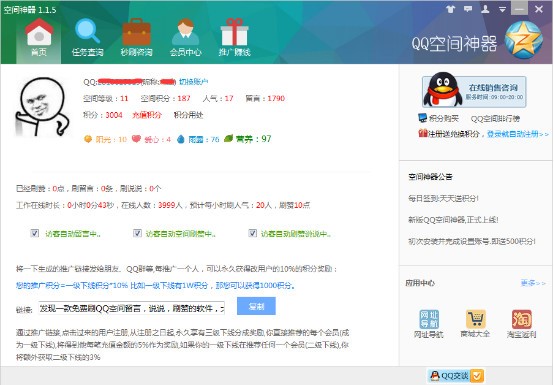
Task: Open the 充值积分 recharge link
Action: coord(147,115)
